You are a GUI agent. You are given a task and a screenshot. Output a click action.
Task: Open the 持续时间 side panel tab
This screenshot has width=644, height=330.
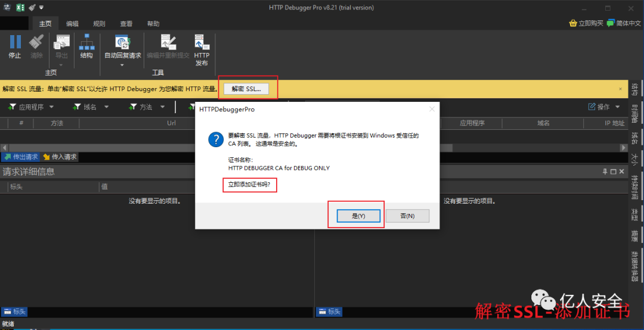click(634, 187)
